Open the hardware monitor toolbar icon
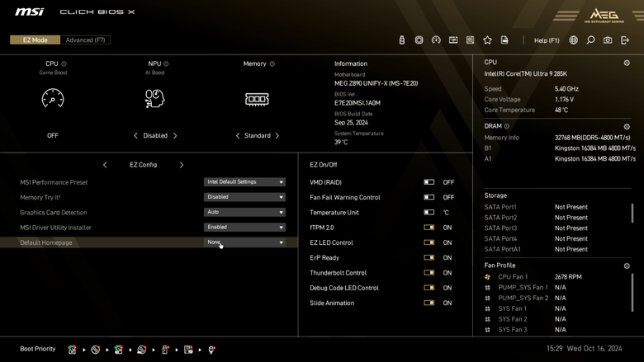 (453, 40)
